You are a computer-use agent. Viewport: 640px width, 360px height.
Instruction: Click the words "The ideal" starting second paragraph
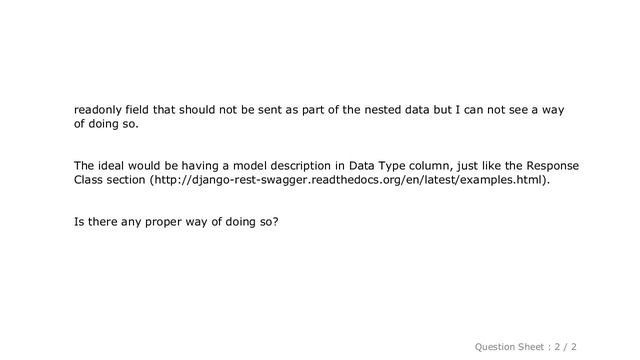(x=99, y=166)
